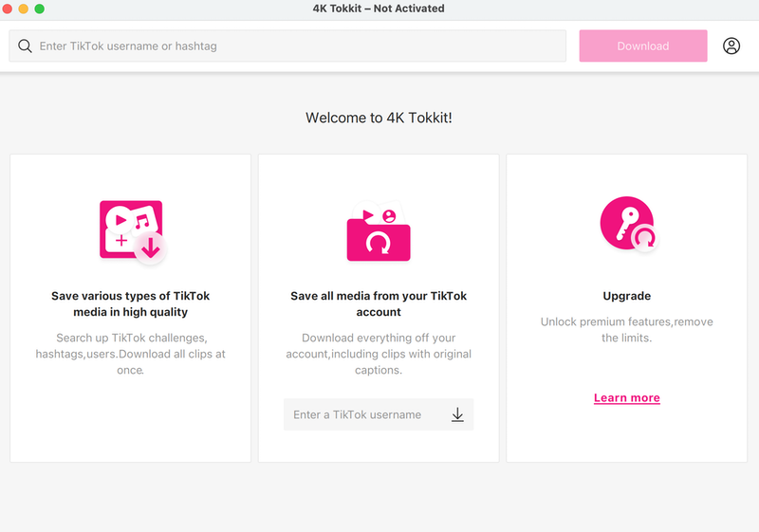The image size is (759, 532).
Task: Click 'Download everything off your account' description
Action: coord(379,354)
